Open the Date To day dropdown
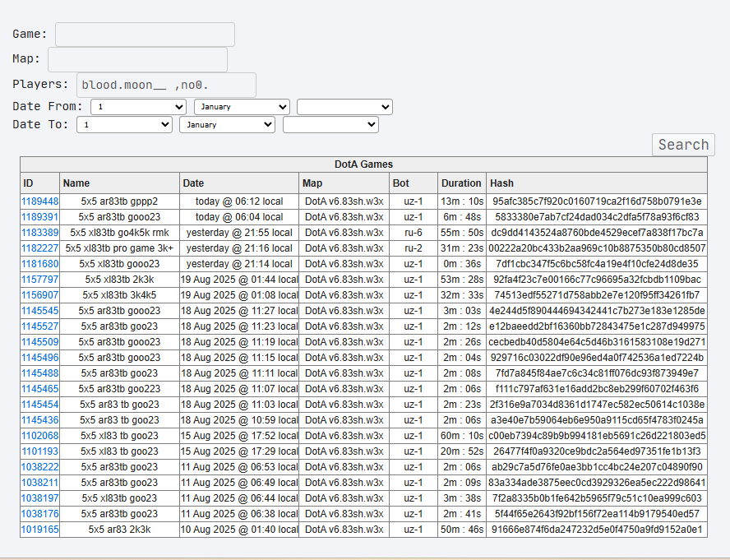This screenshot has width=730, height=560. (x=124, y=125)
